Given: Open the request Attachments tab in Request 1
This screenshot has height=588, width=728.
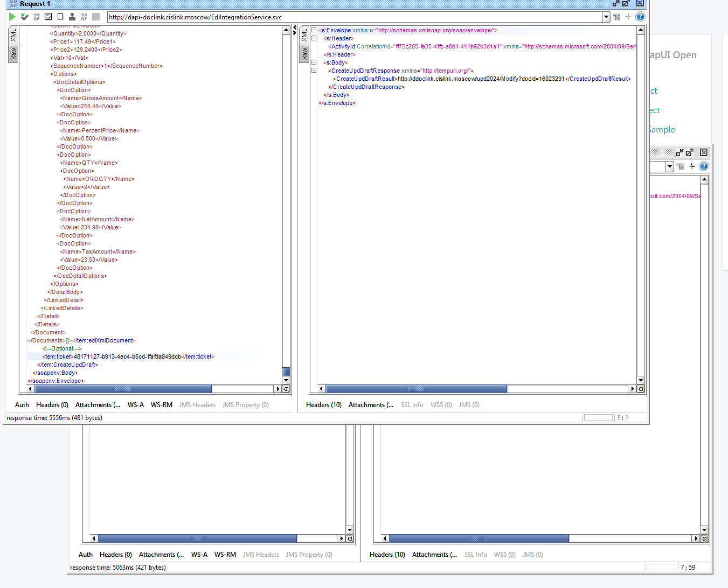Looking at the screenshot, I should [x=98, y=405].
